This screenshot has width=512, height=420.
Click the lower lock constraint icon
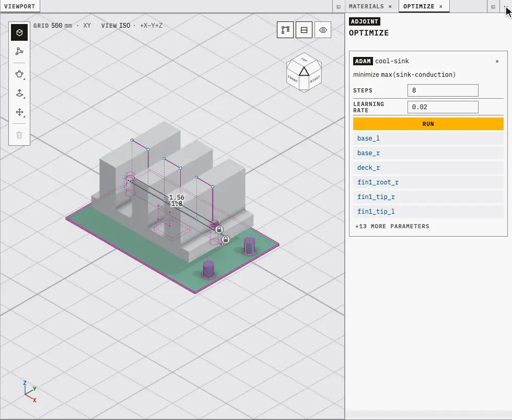[x=225, y=240]
